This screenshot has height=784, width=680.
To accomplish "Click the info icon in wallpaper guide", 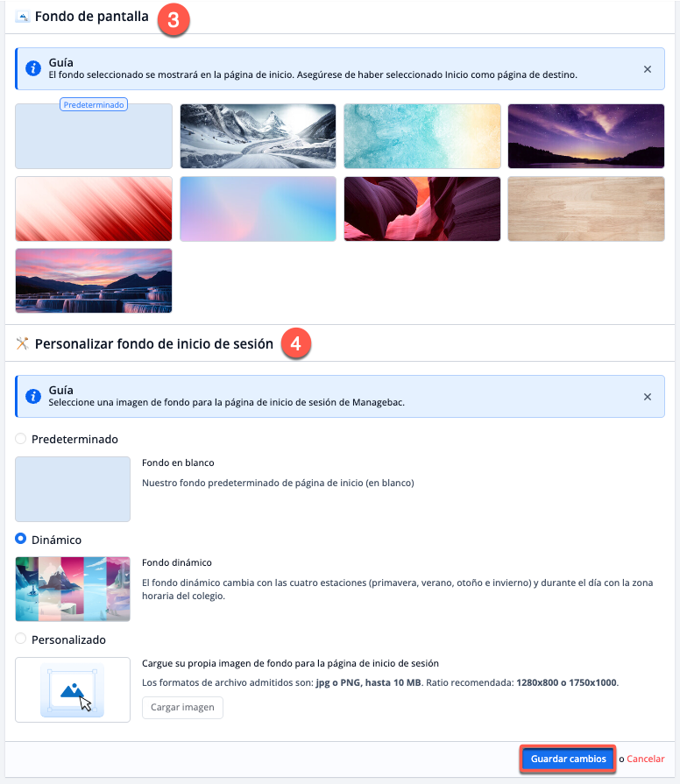I will click(33, 69).
